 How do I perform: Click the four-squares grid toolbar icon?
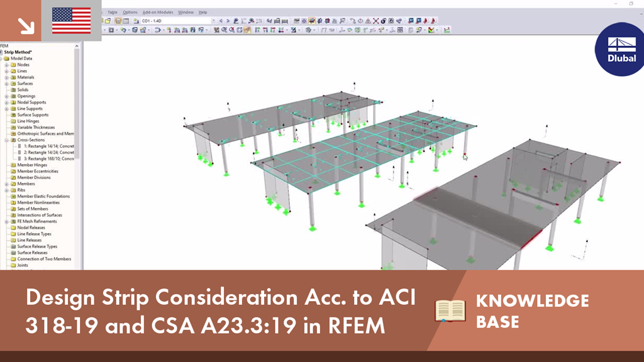(400, 30)
